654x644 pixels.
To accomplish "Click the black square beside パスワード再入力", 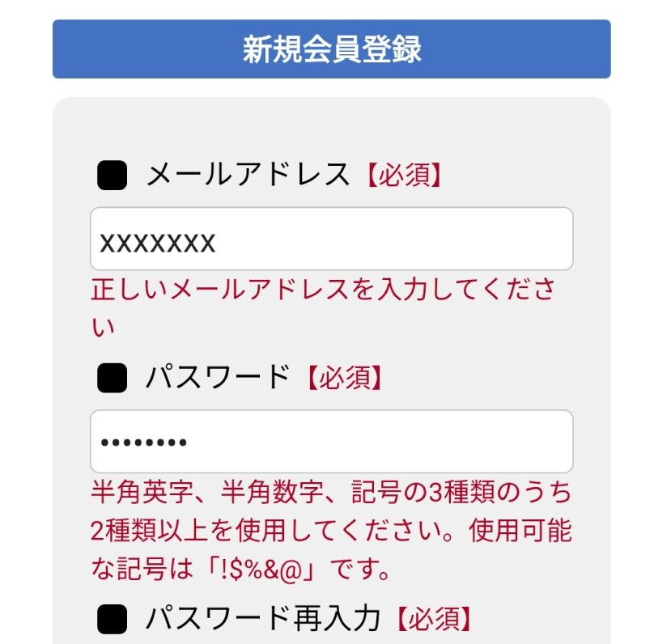I will 112,620.
